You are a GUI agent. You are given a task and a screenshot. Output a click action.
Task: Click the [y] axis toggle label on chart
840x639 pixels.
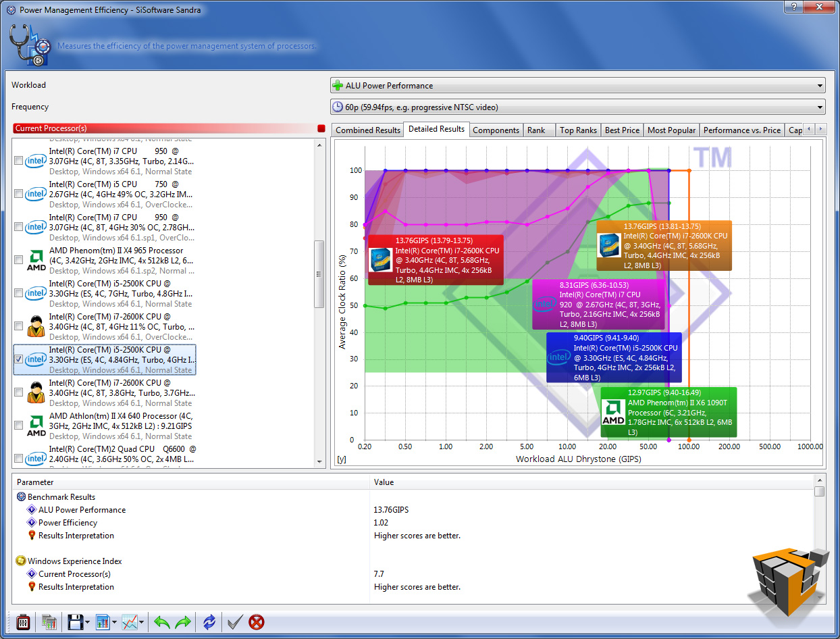click(x=342, y=459)
